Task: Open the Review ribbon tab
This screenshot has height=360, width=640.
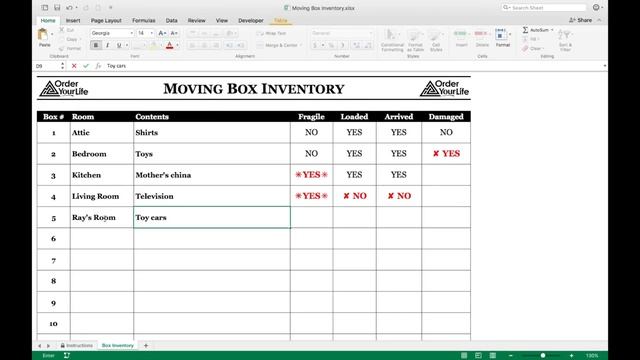Action: [x=196, y=20]
